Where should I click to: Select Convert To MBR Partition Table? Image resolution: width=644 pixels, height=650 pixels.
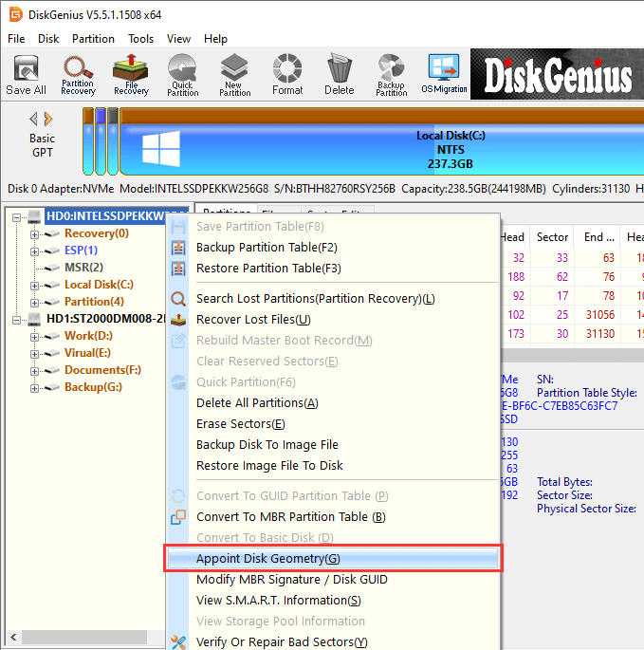(289, 517)
